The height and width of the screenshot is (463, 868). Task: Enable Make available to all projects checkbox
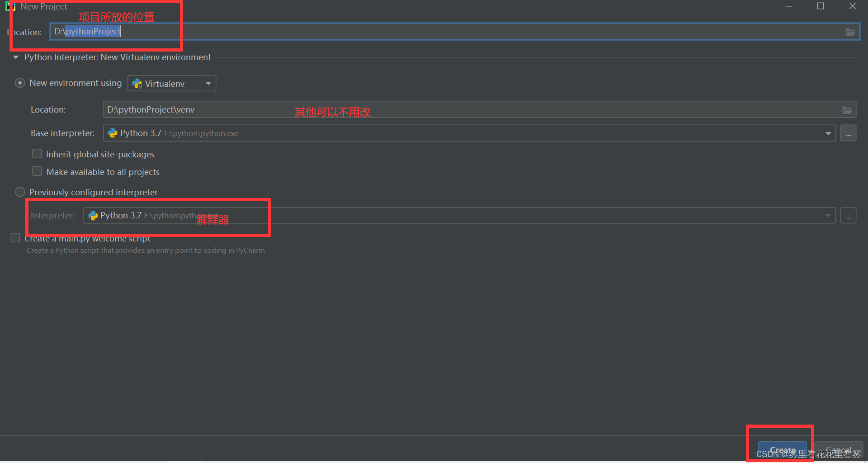[37, 172]
